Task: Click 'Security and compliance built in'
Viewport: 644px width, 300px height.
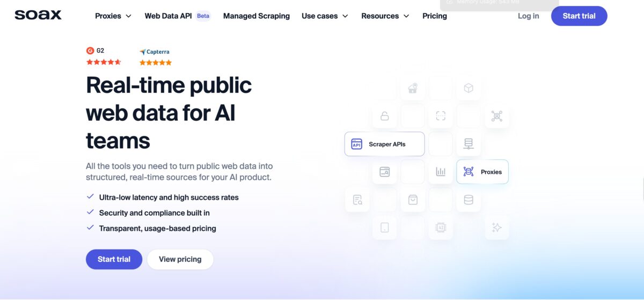Action: (x=155, y=213)
